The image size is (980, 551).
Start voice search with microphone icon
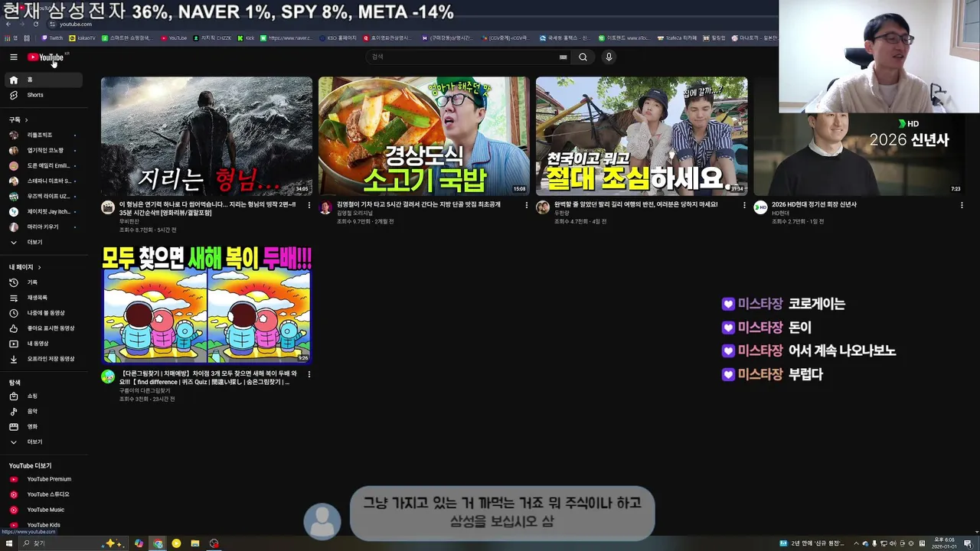(609, 57)
